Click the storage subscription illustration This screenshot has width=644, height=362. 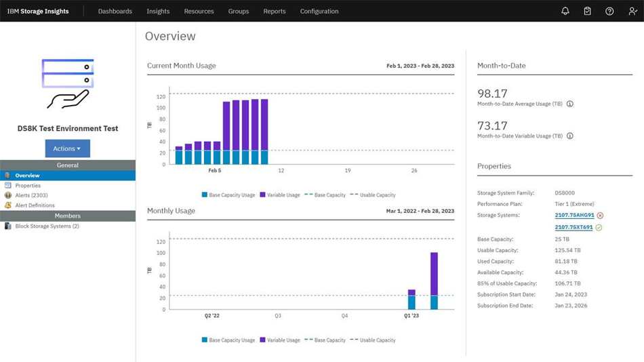[x=68, y=84]
